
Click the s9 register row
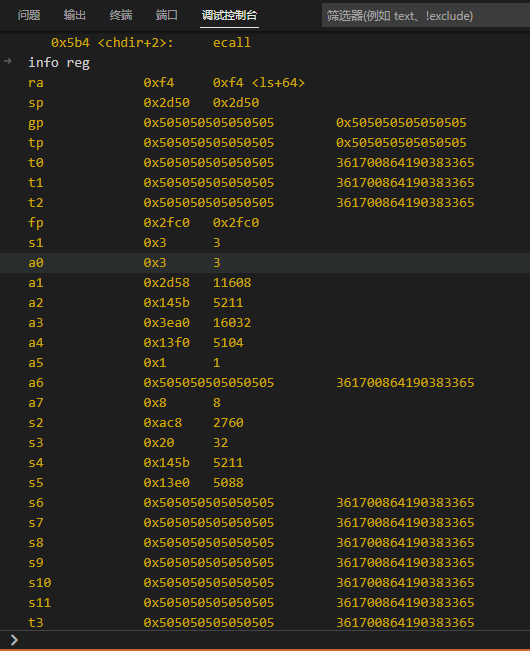coord(265,563)
